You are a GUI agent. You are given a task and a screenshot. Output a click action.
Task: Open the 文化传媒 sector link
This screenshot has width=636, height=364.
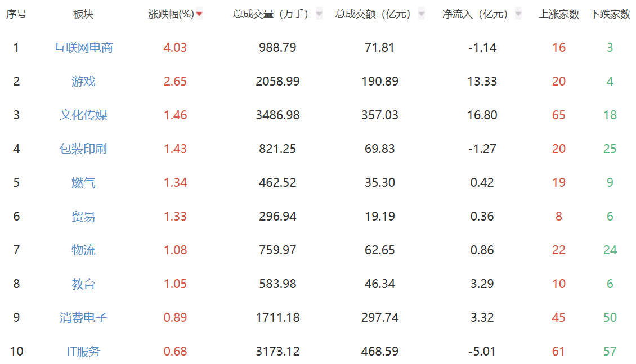point(83,115)
